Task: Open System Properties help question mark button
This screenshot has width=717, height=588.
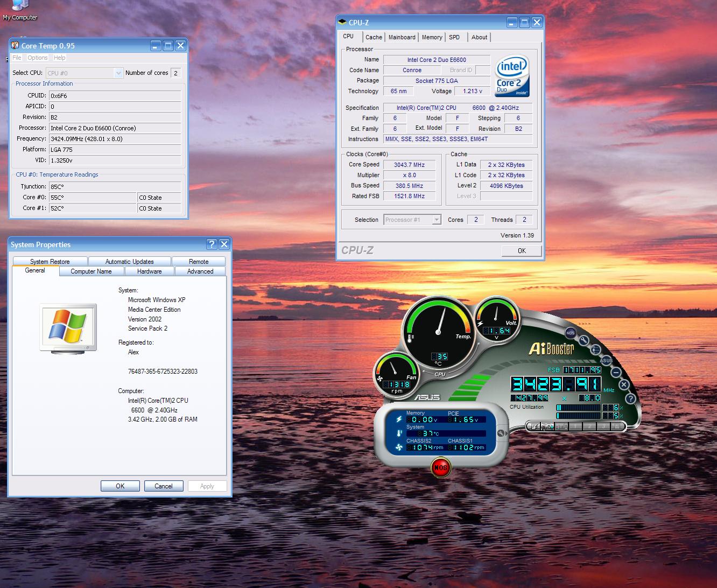Action: 212,244
